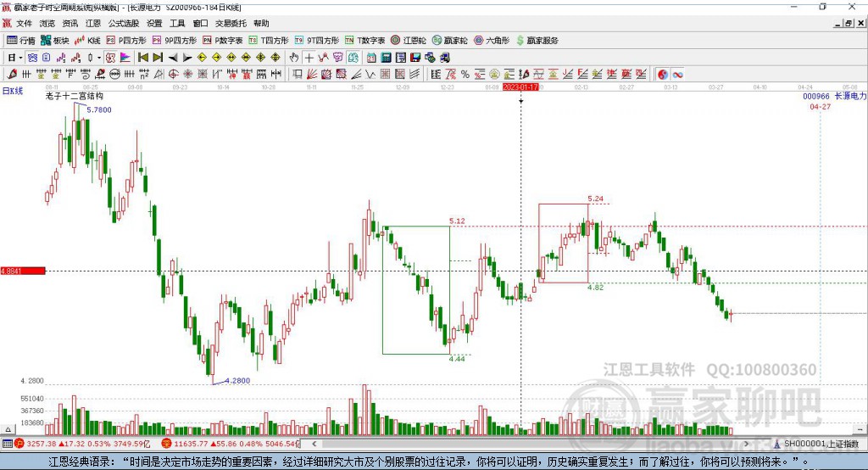Image resolution: width=868 pixels, height=470 pixels.
Task: Toggle the blue grid display button
Action: (33, 58)
